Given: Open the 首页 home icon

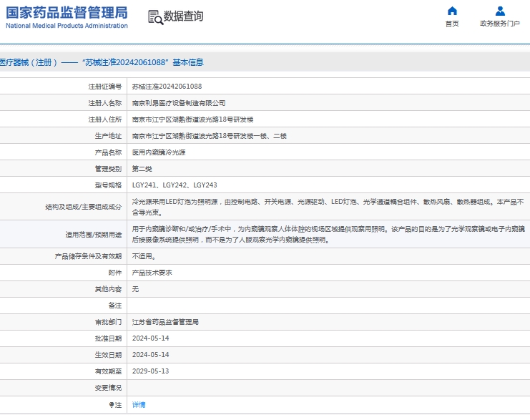Looking at the screenshot, I should pos(452,11).
